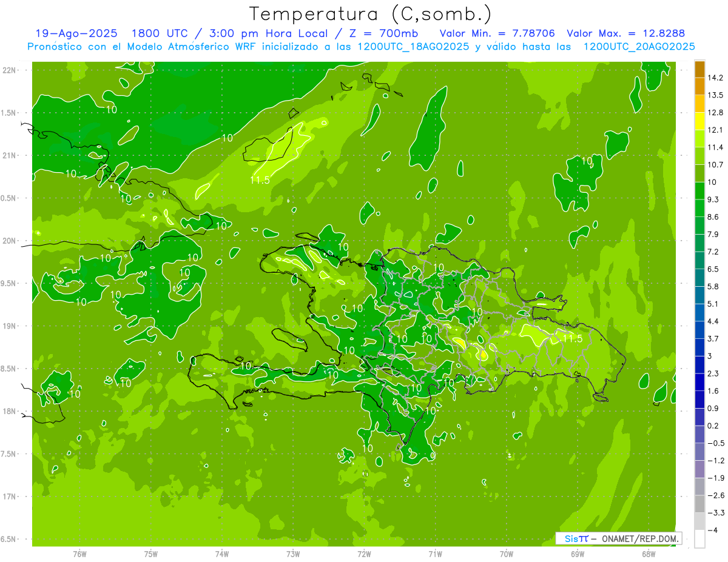Image resolution: width=728 pixels, height=562 pixels.
Task: Click the "Sis- ONAMET/REP.DOM." credit box
Action: pos(618,538)
